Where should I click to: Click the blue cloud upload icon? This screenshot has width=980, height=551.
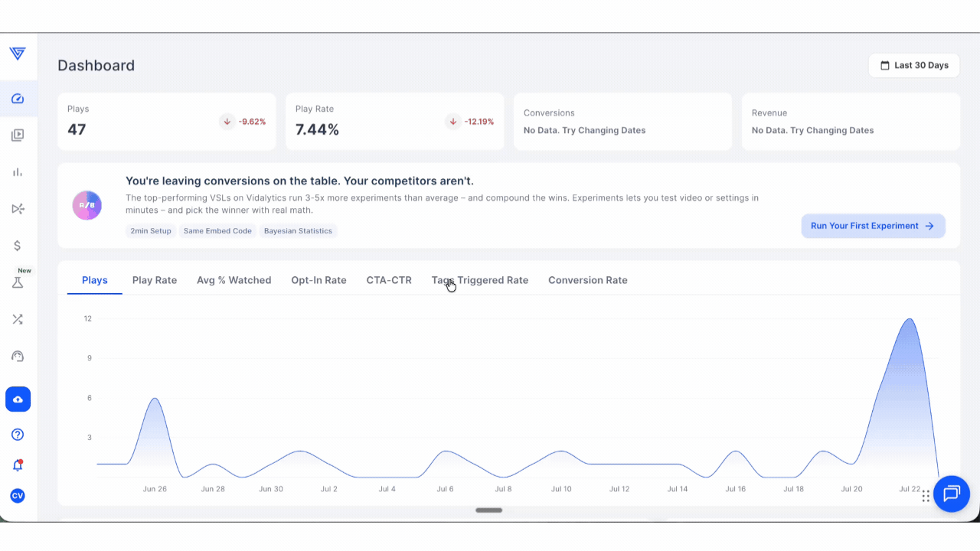pos(18,399)
